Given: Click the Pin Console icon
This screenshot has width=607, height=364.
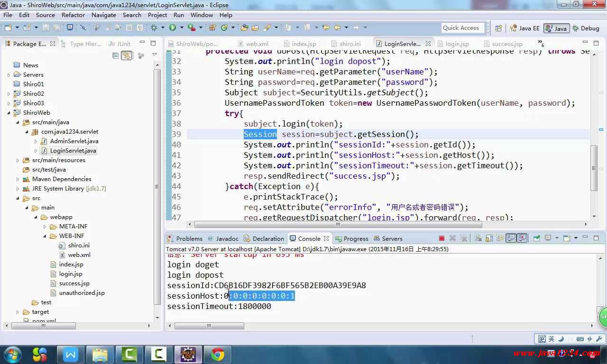Looking at the screenshot, I should (536, 238).
